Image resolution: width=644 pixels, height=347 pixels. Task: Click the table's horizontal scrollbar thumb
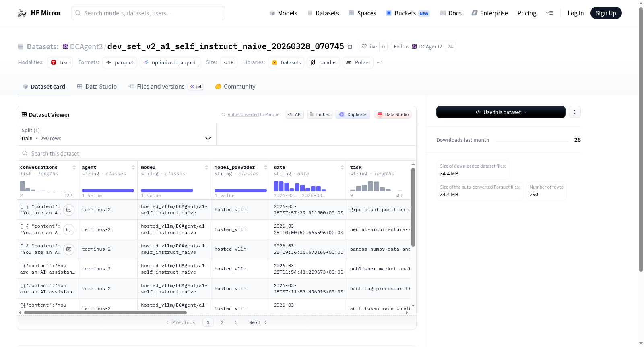pos(105,312)
